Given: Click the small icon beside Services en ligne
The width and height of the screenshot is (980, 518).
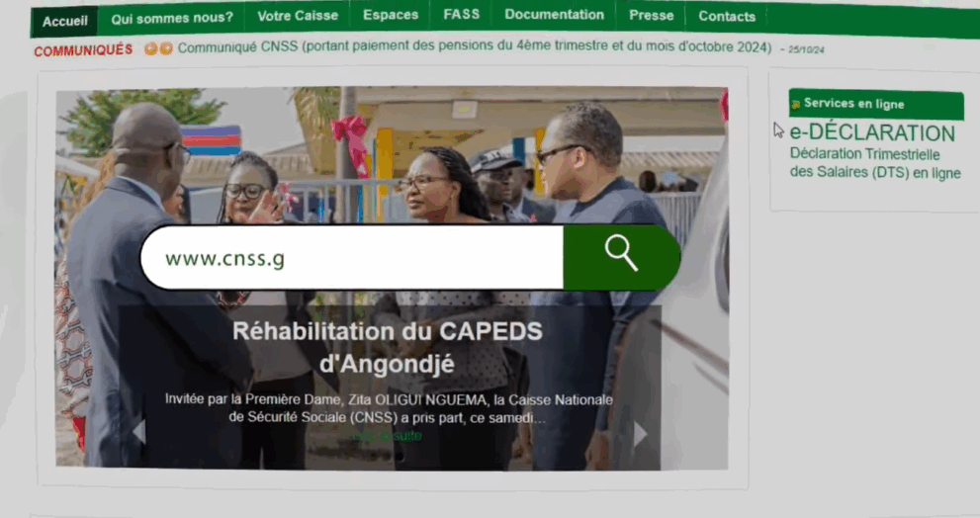Looking at the screenshot, I should 796,105.
